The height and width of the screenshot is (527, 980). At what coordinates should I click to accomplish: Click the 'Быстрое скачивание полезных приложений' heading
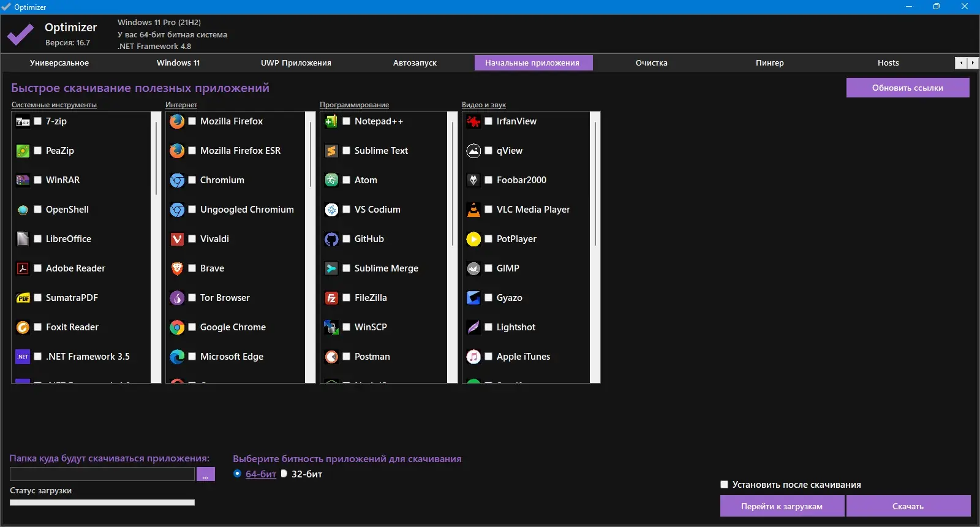tap(140, 88)
